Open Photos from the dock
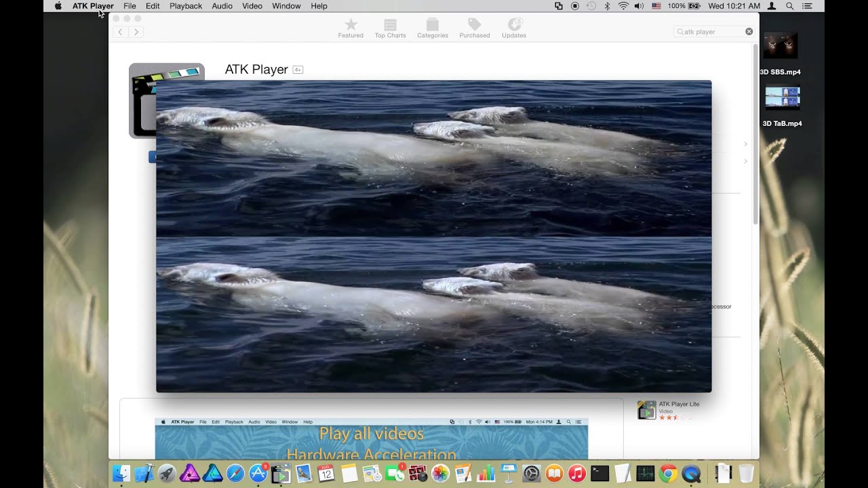 (440, 474)
